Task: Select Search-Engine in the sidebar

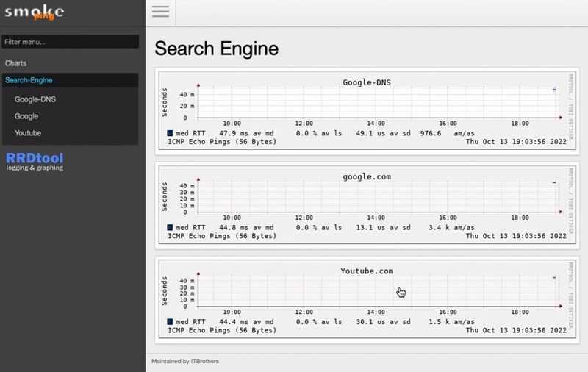Action: (70, 80)
